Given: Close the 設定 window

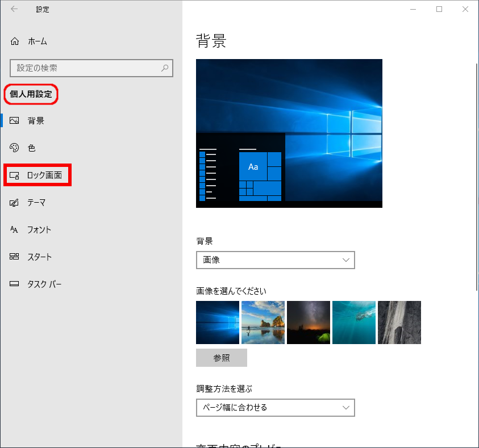Looking at the screenshot, I should pyautogui.click(x=465, y=9).
